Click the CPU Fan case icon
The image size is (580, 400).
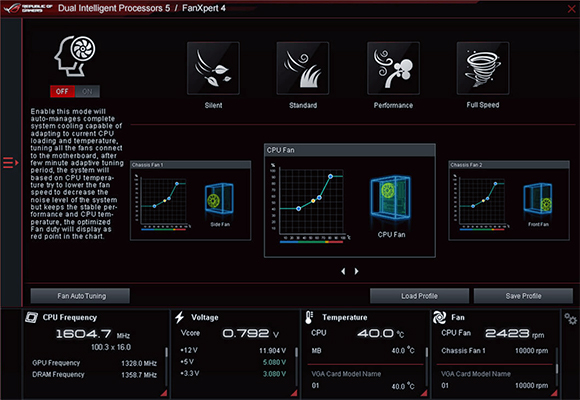click(391, 198)
